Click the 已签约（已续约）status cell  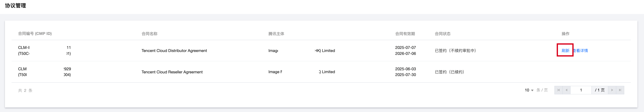pos(449,72)
